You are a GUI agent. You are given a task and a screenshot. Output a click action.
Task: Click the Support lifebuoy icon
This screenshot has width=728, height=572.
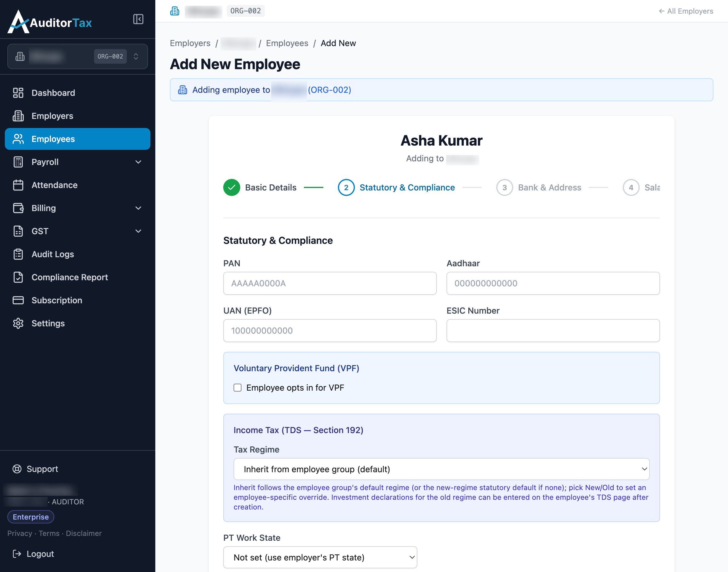pos(17,469)
